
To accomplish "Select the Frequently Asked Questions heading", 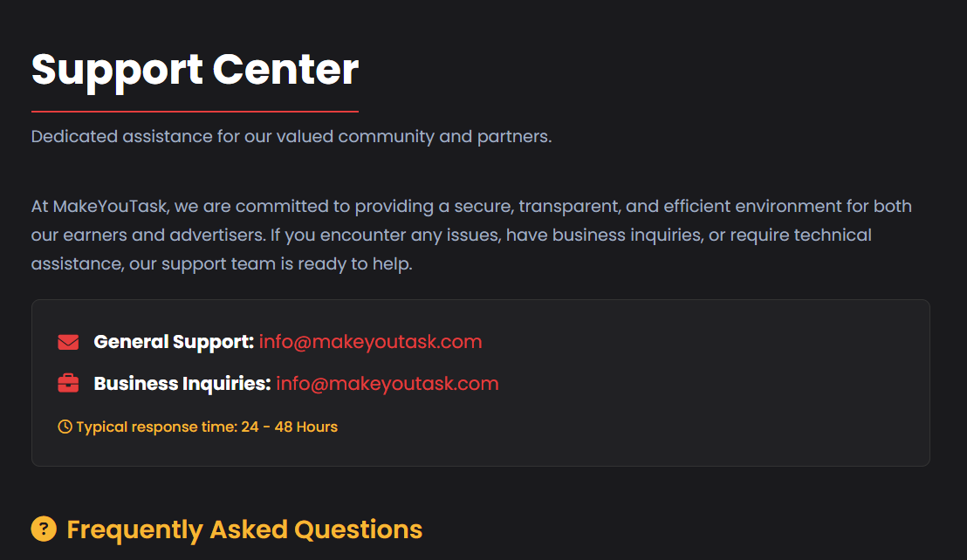I will pyautogui.click(x=244, y=529).
